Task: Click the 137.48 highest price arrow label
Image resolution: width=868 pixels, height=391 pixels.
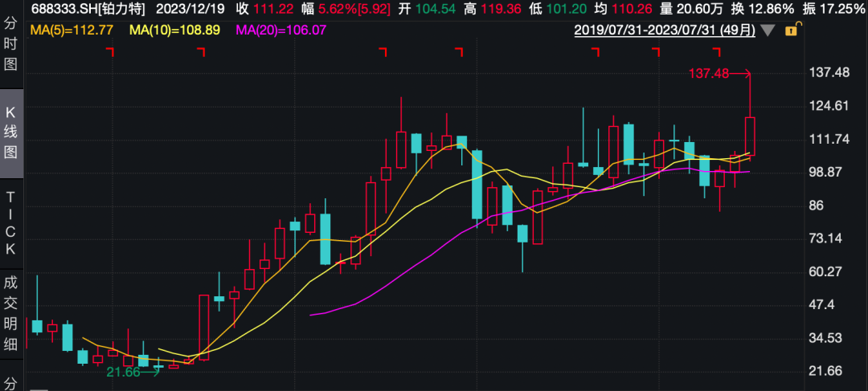Action: 710,74
